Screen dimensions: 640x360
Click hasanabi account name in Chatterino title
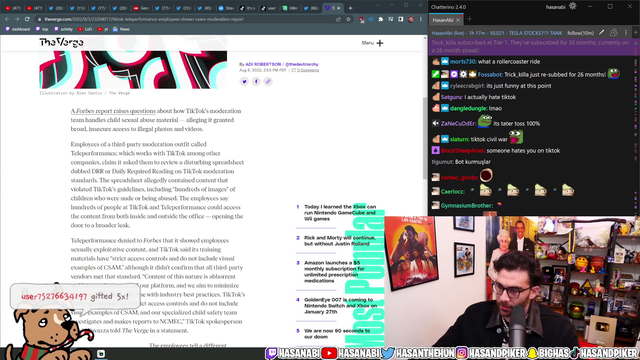pos(556,7)
